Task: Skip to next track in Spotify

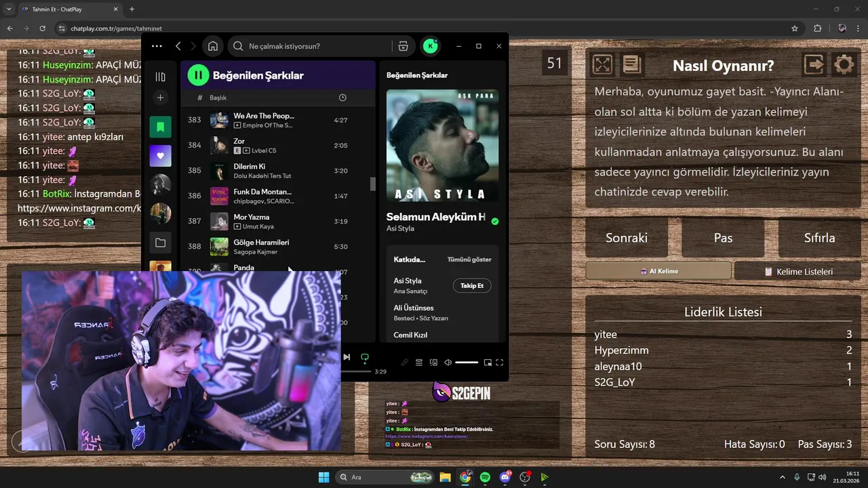Action: (347, 357)
